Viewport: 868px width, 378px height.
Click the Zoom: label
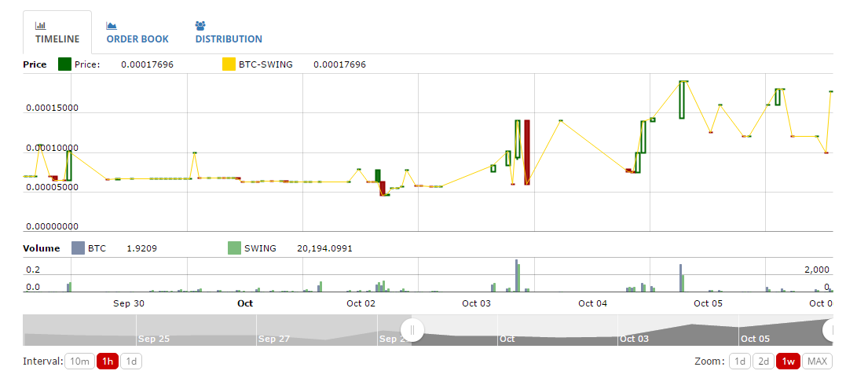coord(709,361)
